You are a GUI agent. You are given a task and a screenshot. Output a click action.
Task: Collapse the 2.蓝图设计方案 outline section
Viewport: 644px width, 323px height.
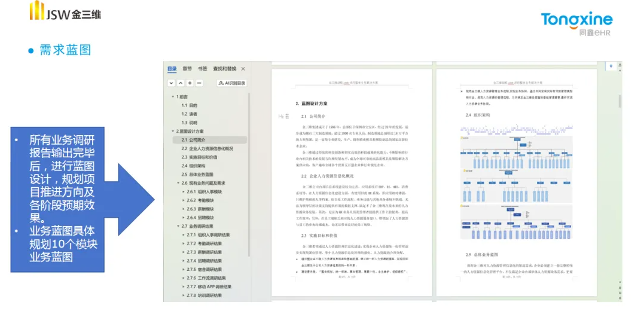tap(173, 131)
